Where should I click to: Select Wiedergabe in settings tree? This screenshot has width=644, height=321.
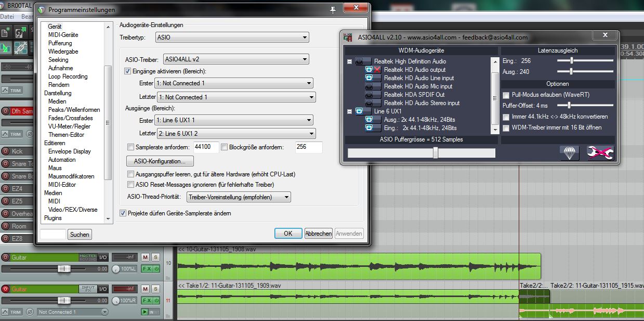click(x=63, y=52)
